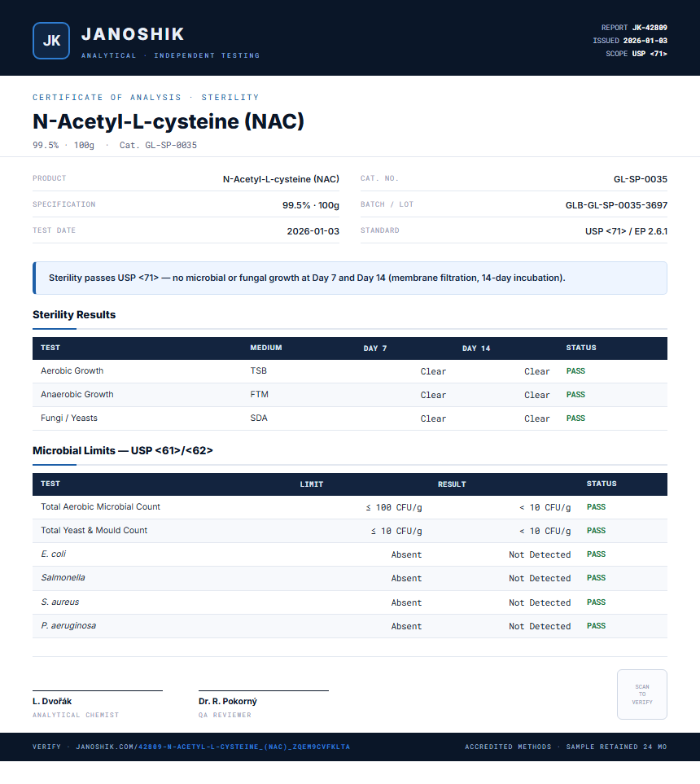Click Not Detected result for Salmonella

540,579
